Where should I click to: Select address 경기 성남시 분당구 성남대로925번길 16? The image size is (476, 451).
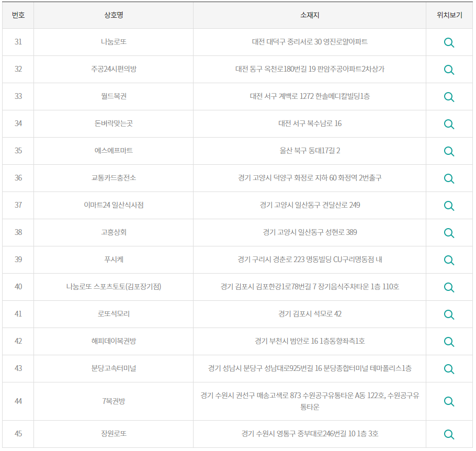265,368
